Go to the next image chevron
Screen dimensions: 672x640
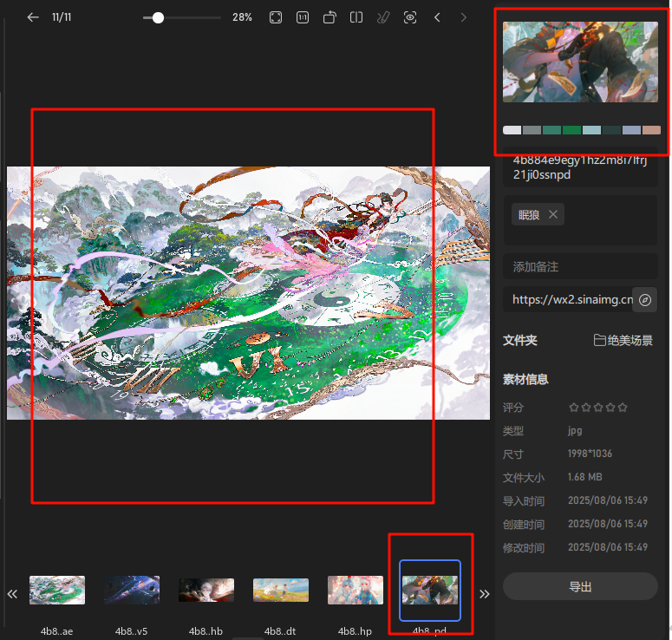point(463,17)
